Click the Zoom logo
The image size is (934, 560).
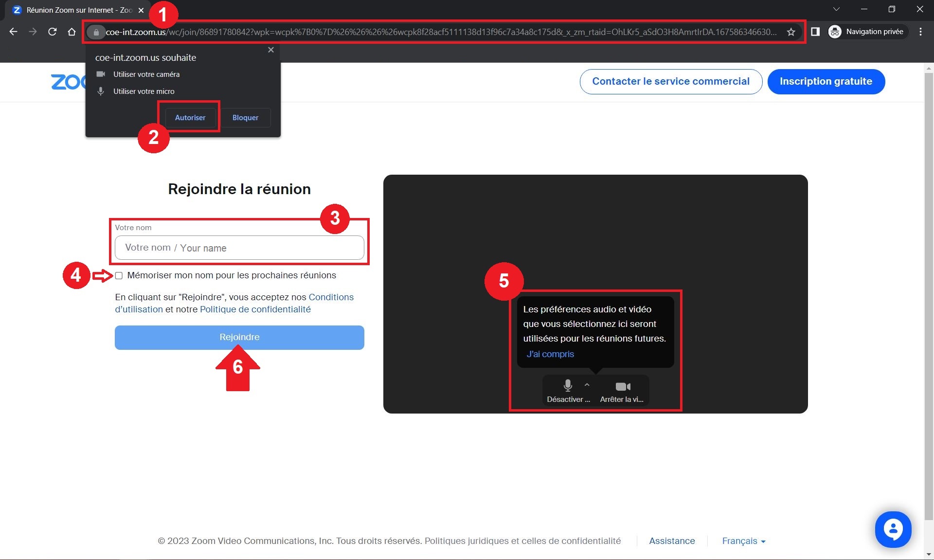(68, 82)
